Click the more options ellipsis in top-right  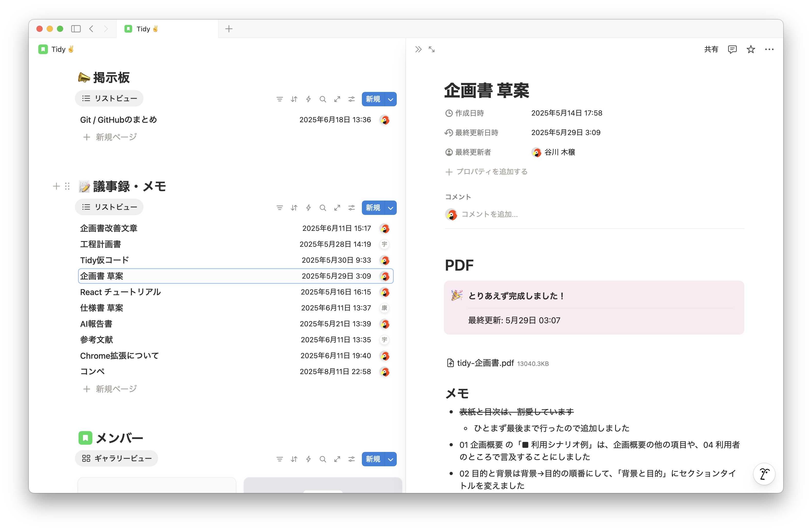(769, 50)
